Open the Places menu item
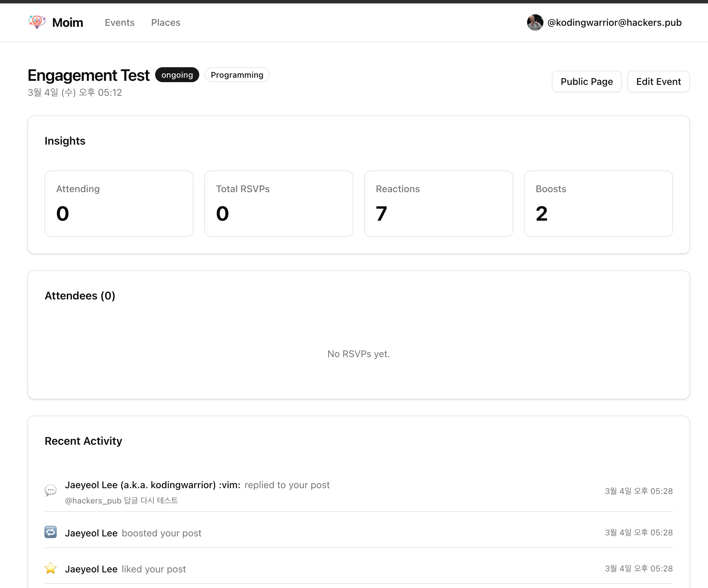The image size is (708, 588). click(x=166, y=22)
